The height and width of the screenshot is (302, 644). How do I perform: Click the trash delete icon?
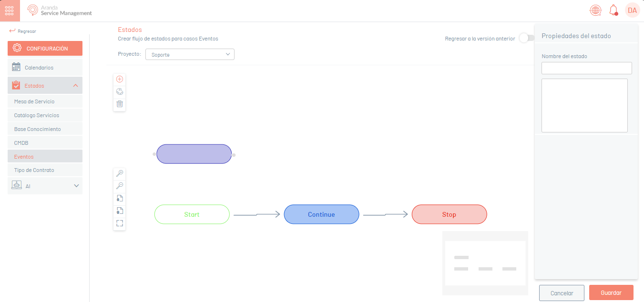click(120, 103)
